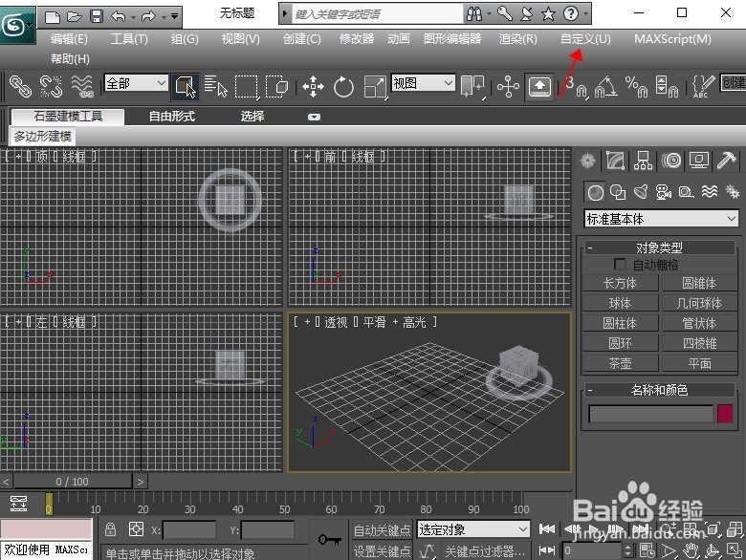Viewport: 746px width, 560px height.
Task: Click the 茶壶 teapot button
Action: [x=621, y=364]
